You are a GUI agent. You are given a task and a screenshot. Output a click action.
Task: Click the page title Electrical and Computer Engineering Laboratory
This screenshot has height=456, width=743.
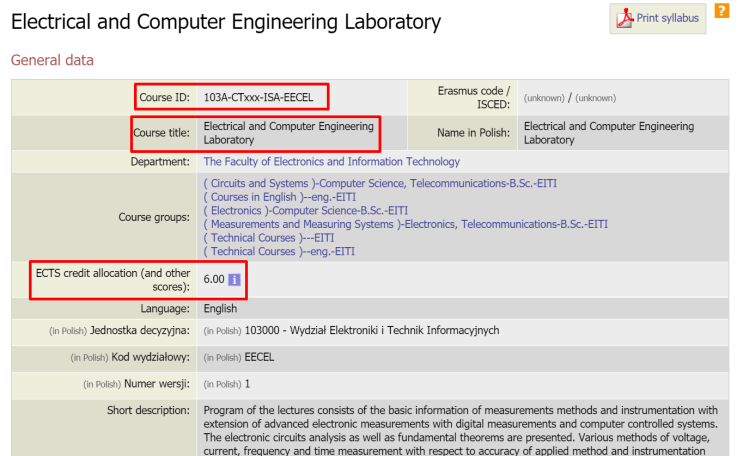point(226,22)
